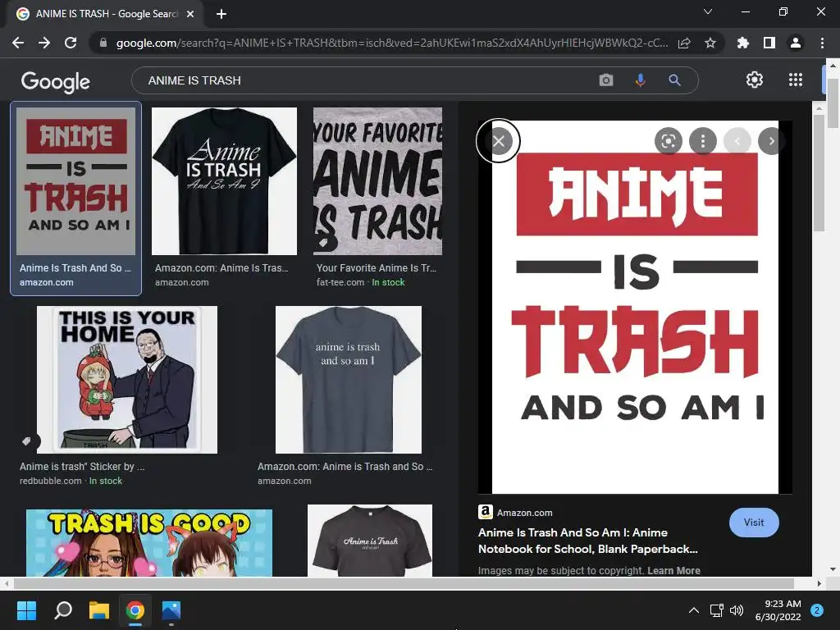Click the product tag icon on sticker image
Viewport: 840px width, 630px height.
(26, 441)
